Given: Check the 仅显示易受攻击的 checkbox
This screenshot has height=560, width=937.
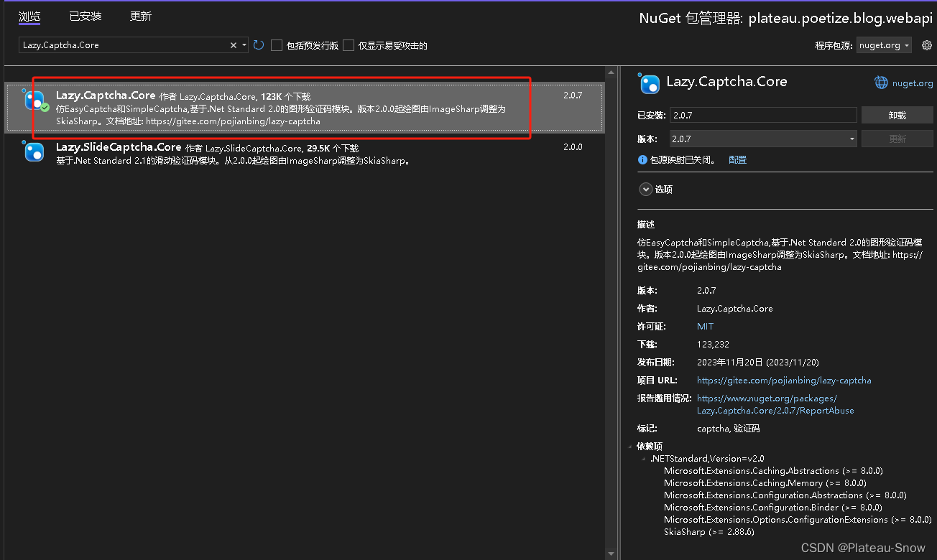Looking at the screenshot, I should point(349,45).
